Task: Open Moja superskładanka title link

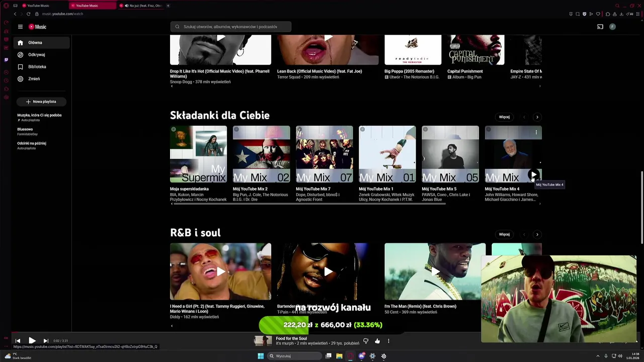Action: (189, 189)
